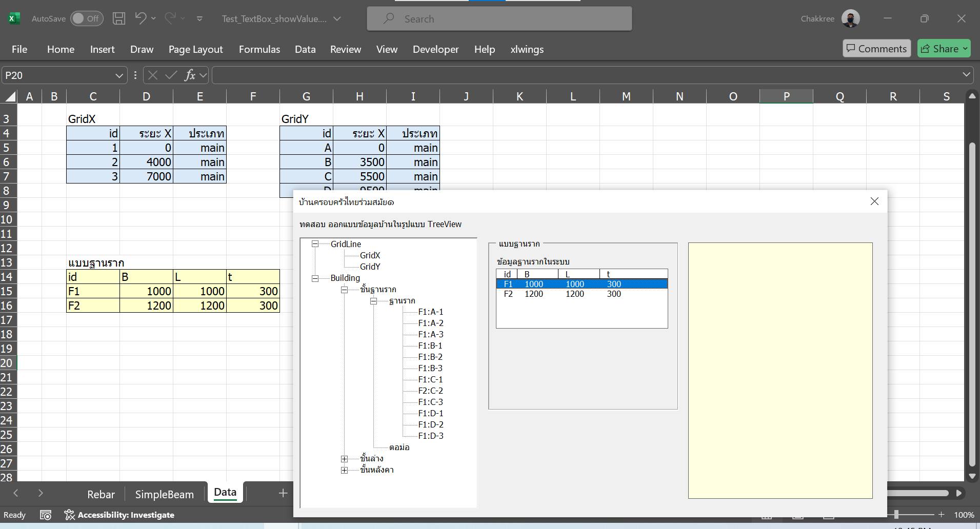The width and height of the screenshot is (980, 529).
Task: Open the Name Box dropdown arrow
Action: point(119,75)
